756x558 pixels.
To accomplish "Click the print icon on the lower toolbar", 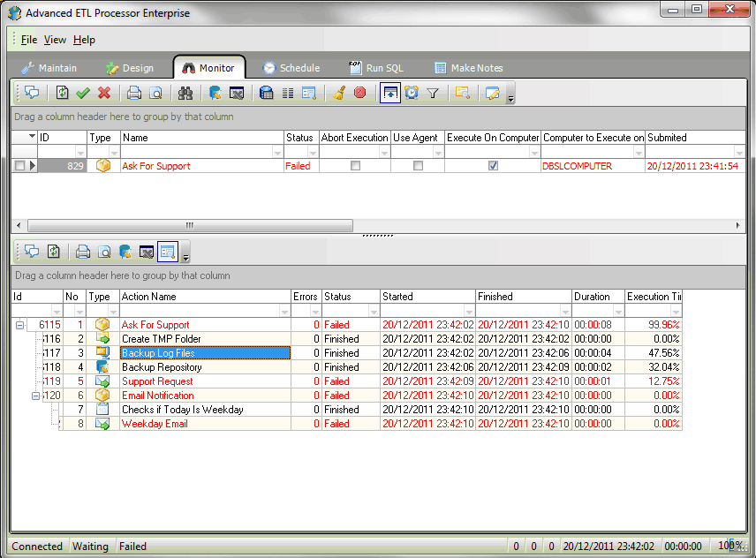I will [82, 252].
